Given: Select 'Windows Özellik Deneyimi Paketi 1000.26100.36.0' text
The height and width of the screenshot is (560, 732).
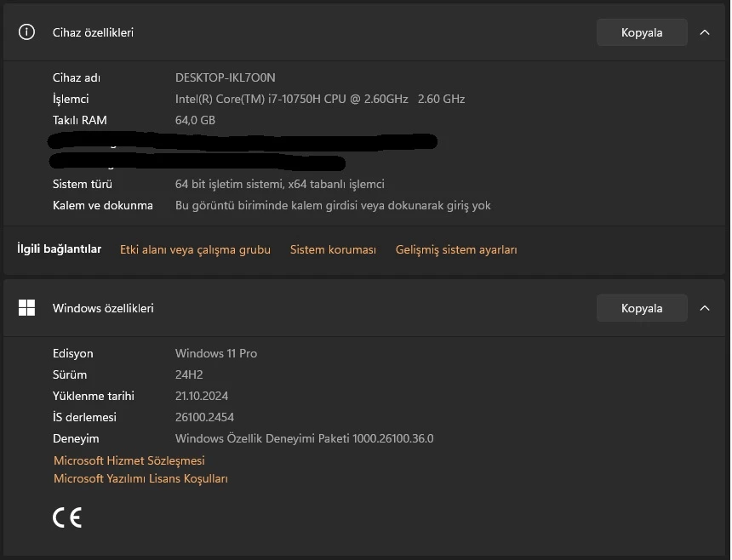Looking at the screenshot, I should (305, 438).
